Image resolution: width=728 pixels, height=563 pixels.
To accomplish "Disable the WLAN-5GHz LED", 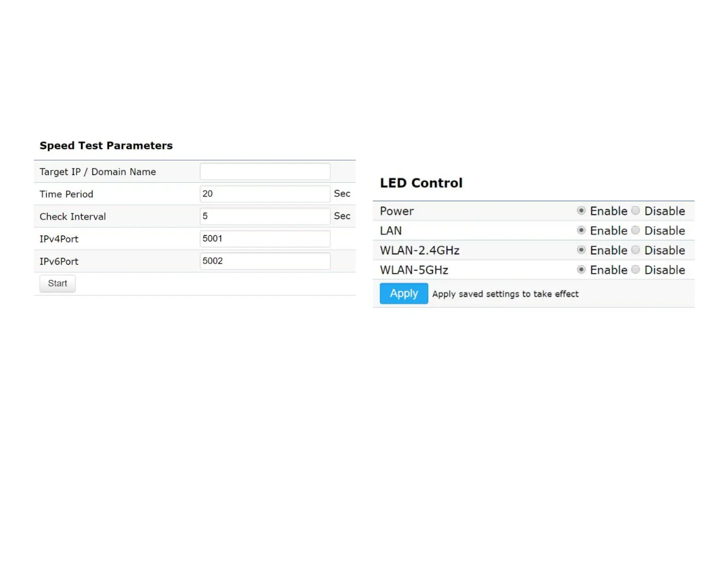I will click(x=636, y=270).
